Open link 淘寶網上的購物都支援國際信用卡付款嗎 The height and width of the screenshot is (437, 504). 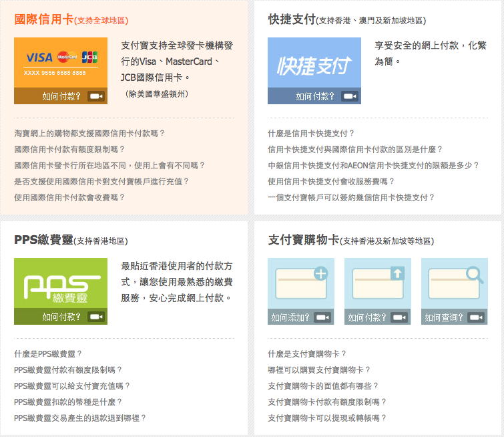[89, 133]
